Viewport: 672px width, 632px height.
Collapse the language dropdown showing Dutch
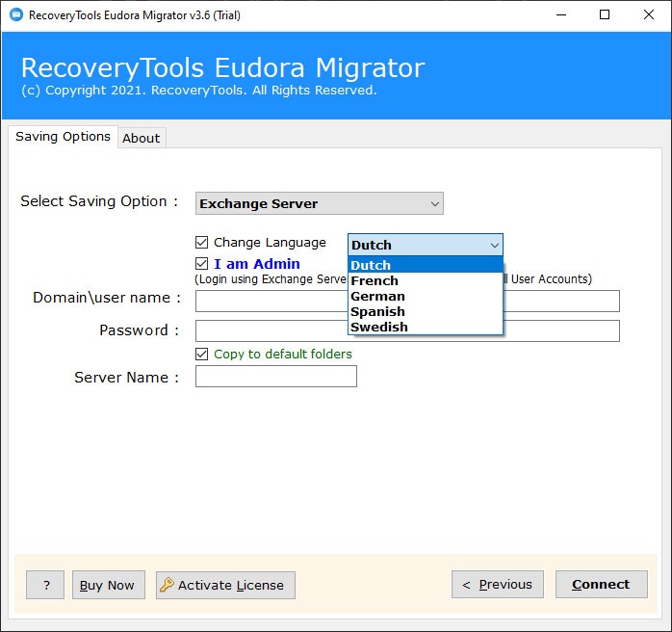426,245
